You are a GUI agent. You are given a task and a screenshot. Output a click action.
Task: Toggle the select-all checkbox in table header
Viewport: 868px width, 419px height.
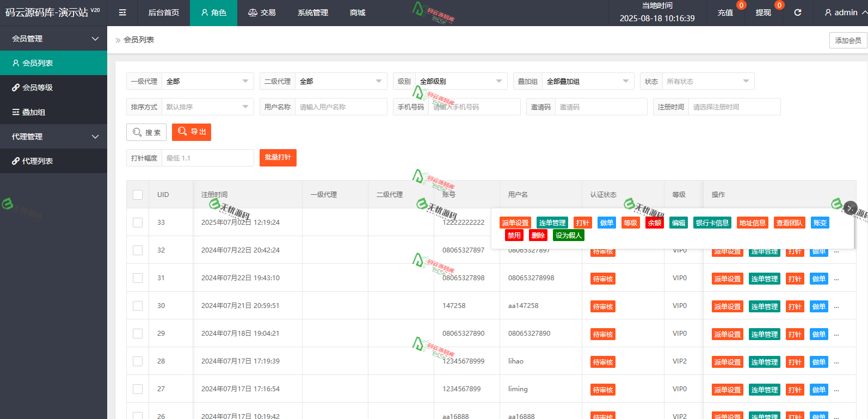tap(138, 195)
